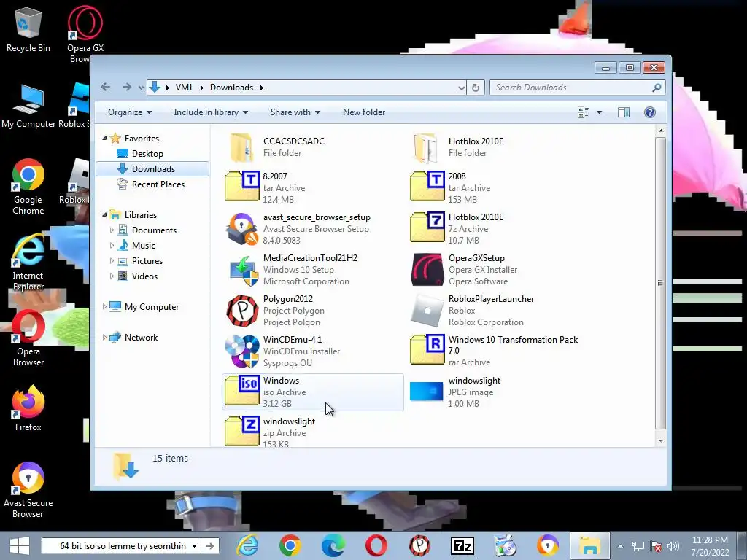The width and height of the screenshot is (747, 560).
Task: Click the volume speaker tray icon
Action: (673, 546)
